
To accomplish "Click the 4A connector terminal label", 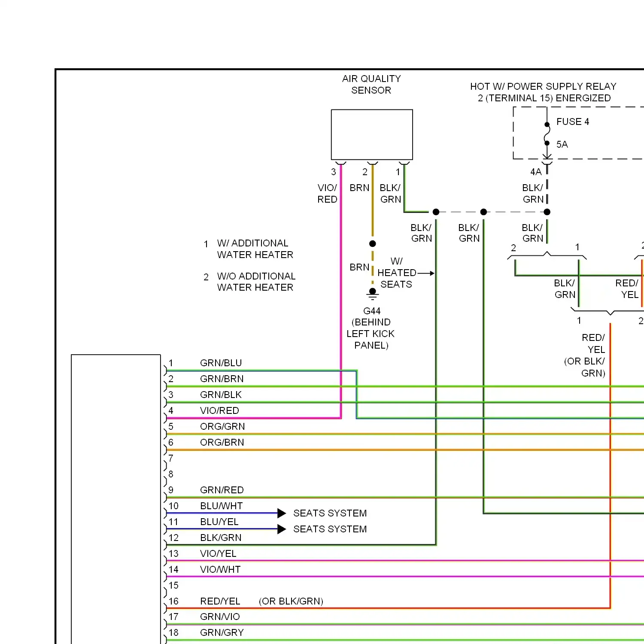I will click(x=536, y=172).
